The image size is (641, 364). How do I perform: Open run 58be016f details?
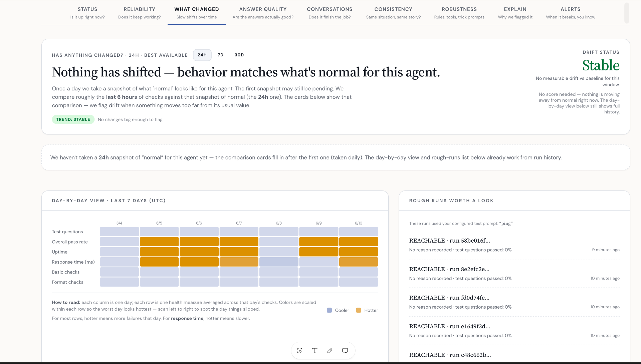(514, 245)
